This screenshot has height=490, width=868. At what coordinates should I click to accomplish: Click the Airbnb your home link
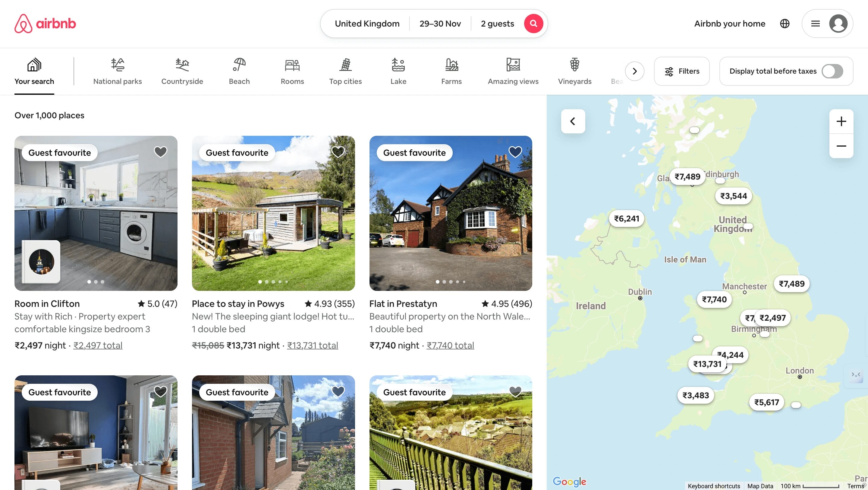729,24
